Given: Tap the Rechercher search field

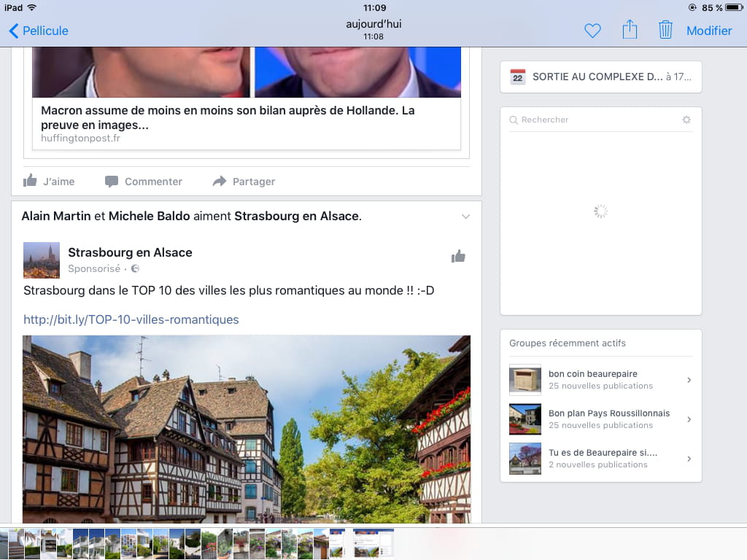Looking at the screenshot, I should tap(601, 120).
